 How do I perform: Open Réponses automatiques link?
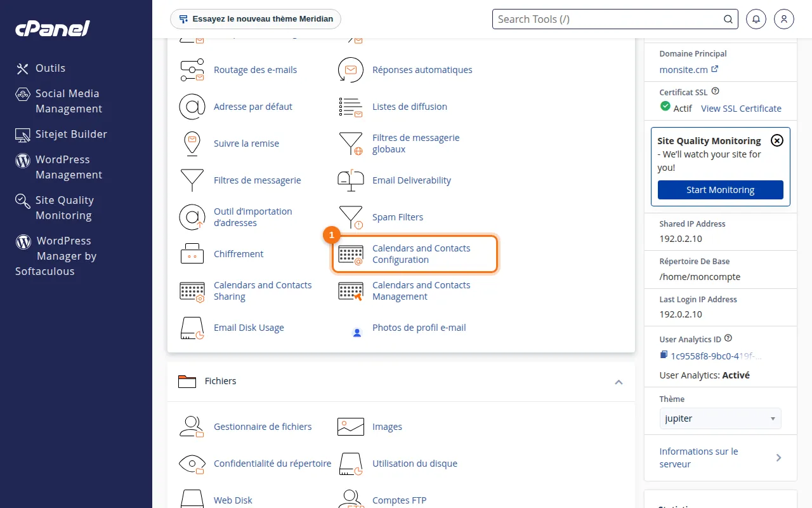coord(422,70)
